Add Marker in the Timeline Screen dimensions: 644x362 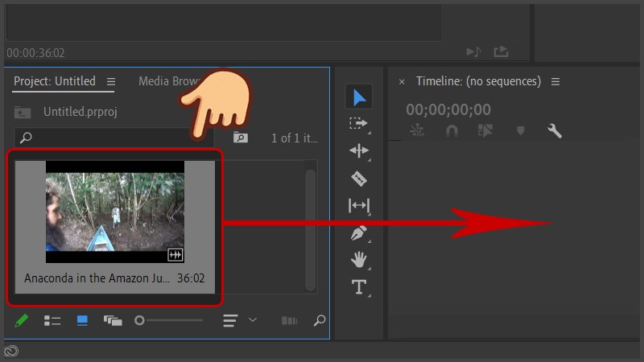(520, 131)
